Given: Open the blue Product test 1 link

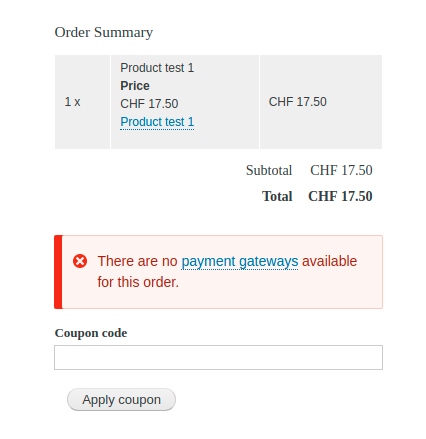Looking at the screenshot, I should (x=157, y=122).
